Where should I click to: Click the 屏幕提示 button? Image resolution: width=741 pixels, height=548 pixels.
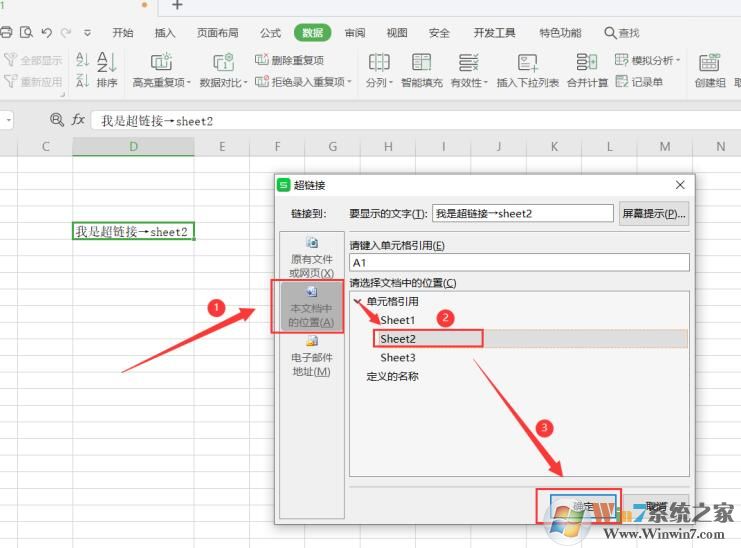[654, 214]
